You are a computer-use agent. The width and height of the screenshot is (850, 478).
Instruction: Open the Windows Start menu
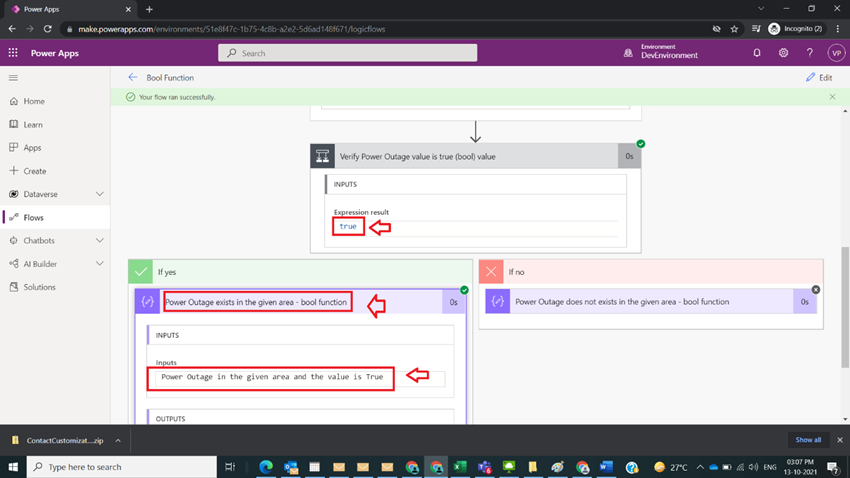pyautogui.click(x=13, y=467)
